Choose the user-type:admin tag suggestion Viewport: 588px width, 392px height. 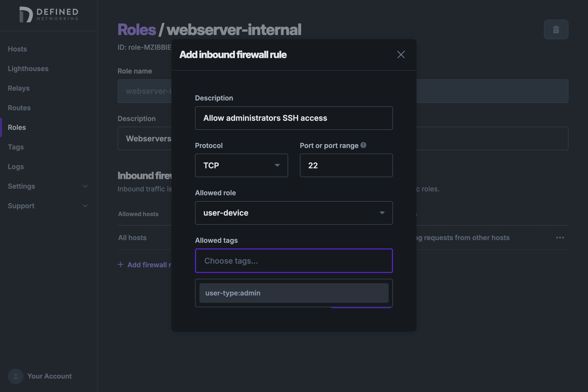294,293
